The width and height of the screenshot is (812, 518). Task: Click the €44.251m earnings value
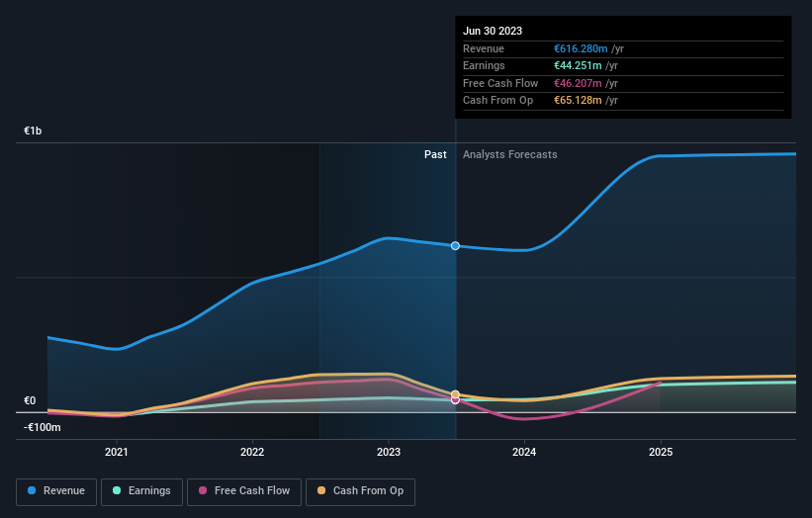(578, 65)
